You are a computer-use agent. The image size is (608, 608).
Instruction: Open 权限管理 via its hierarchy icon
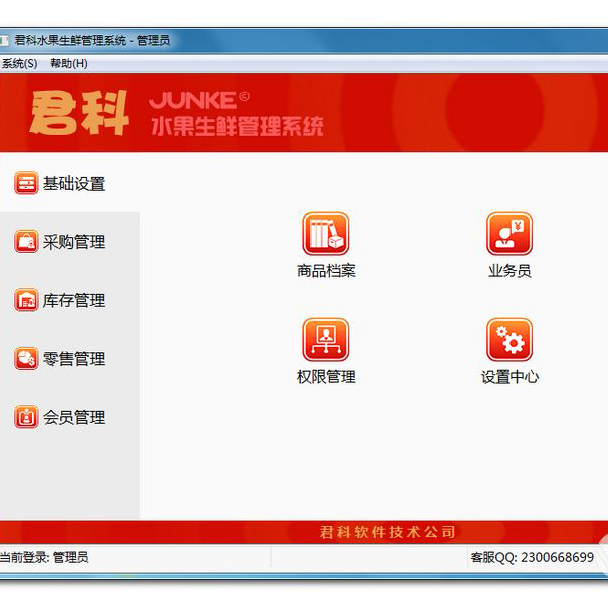pyautogui.click(x=325, y=340)
